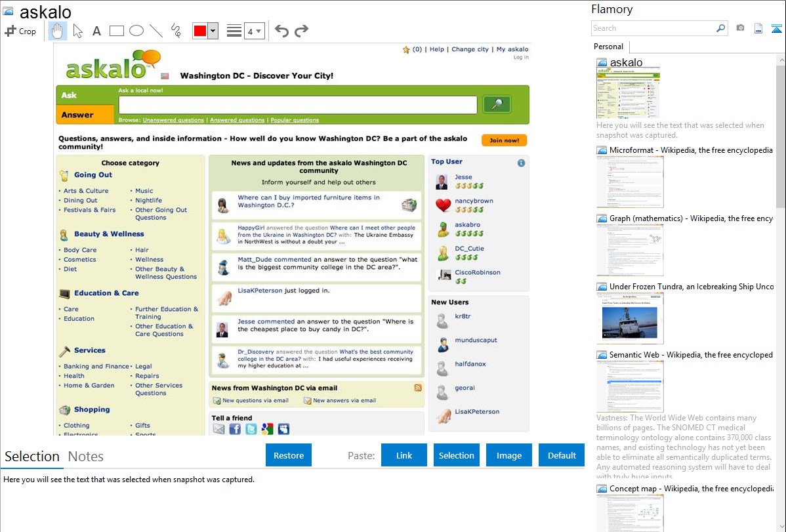Image resolution: width=786 pixels, height=532 pixels.
Task: Click the Restore button
Action: [x=289, y=455]
